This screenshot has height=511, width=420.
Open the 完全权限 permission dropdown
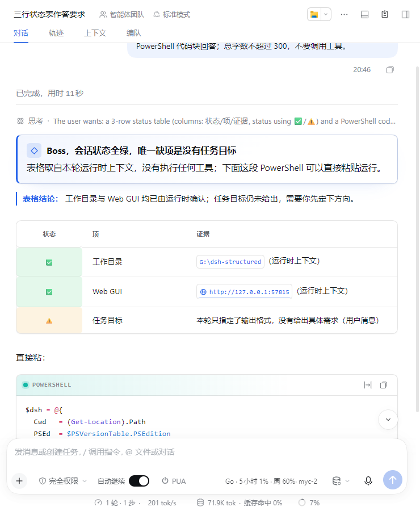(63, 481)
